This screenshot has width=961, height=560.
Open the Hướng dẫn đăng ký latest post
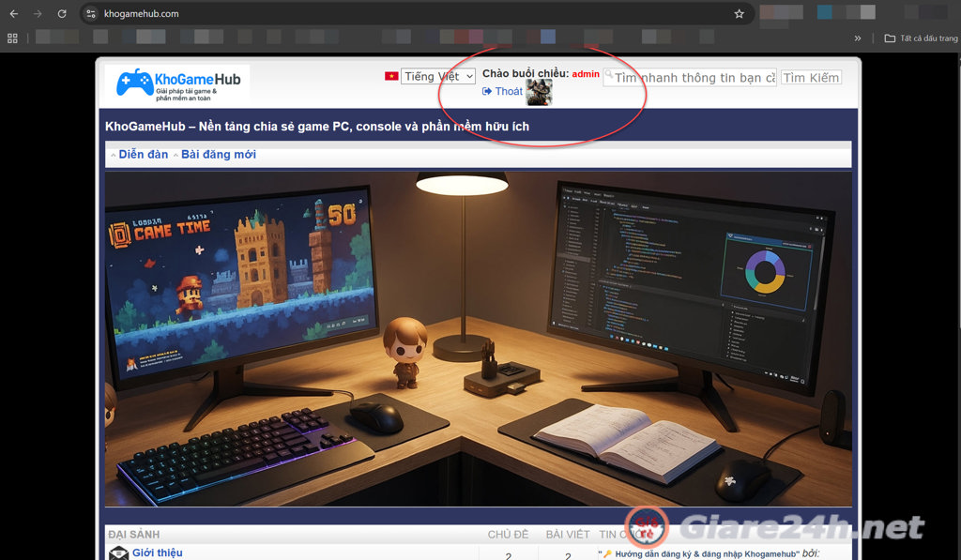699,553
